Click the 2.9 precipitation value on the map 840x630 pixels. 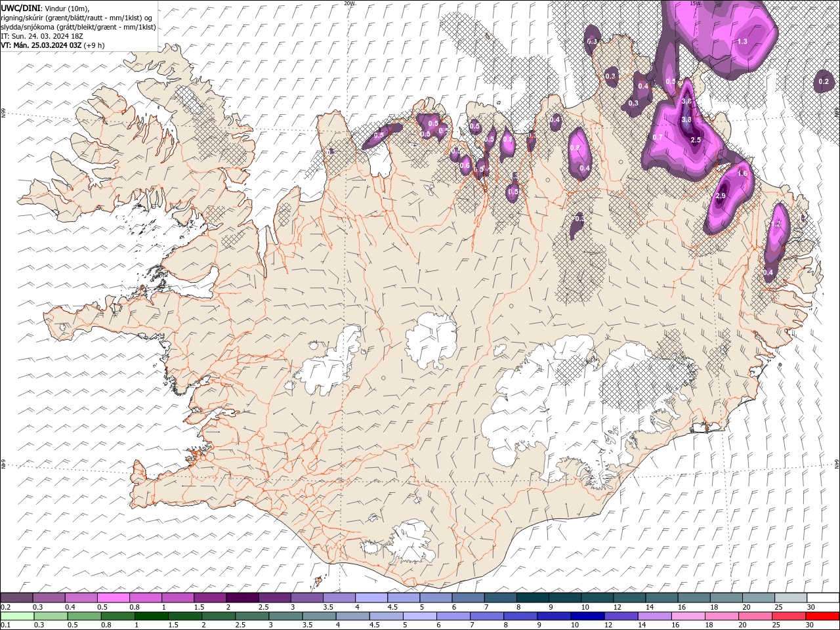[x=721, y=196]
